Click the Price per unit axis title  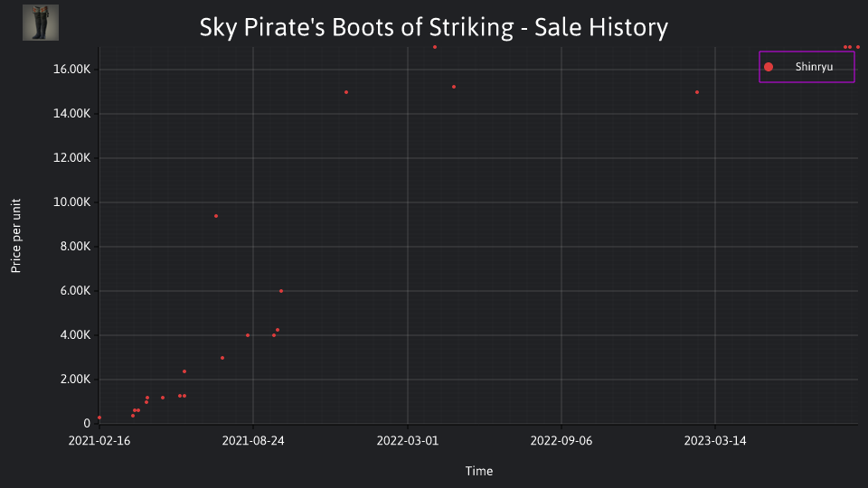pos(15,236)
